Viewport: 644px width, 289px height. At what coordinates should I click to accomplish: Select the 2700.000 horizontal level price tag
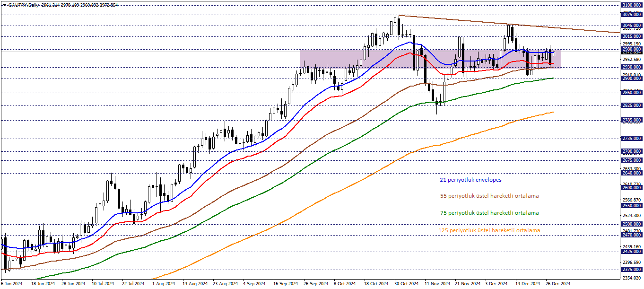pyautogui.click(x=631, y=151)
